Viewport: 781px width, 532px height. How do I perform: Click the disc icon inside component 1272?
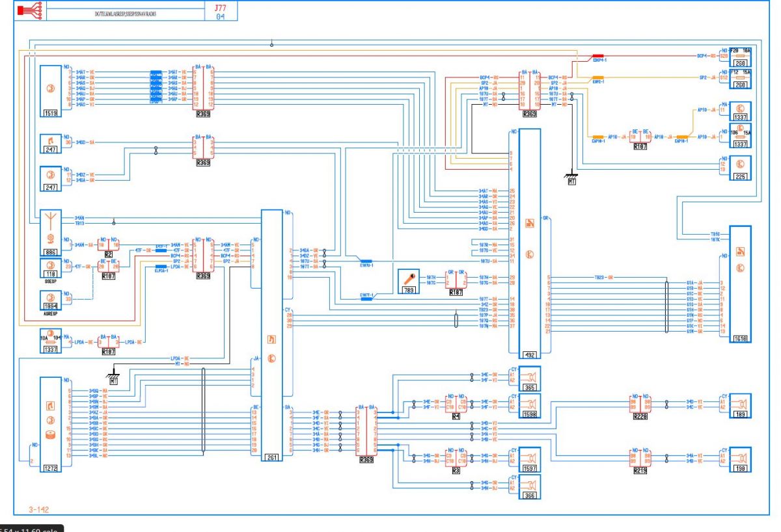tap(49, 434)
